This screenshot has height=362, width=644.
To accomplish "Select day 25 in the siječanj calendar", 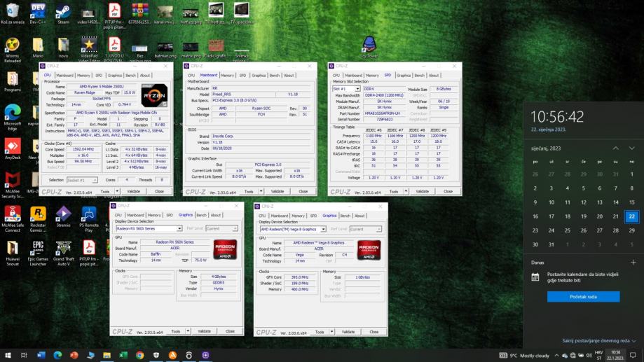I will coord(568,230).
